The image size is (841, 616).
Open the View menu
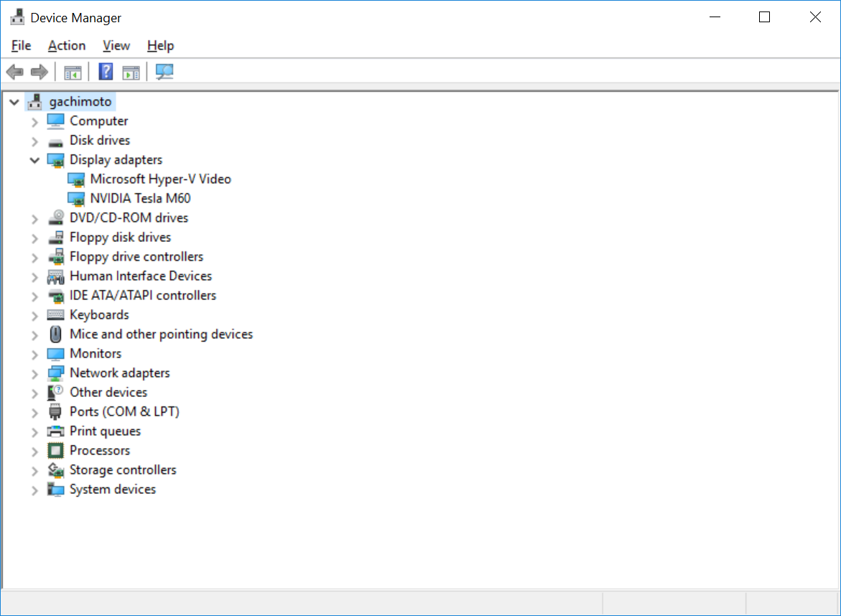tap(116, 46)
